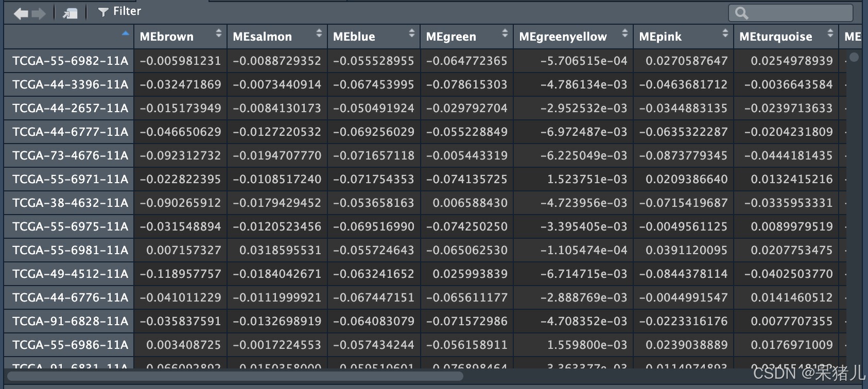Select the MEsalmon column header

277,37
